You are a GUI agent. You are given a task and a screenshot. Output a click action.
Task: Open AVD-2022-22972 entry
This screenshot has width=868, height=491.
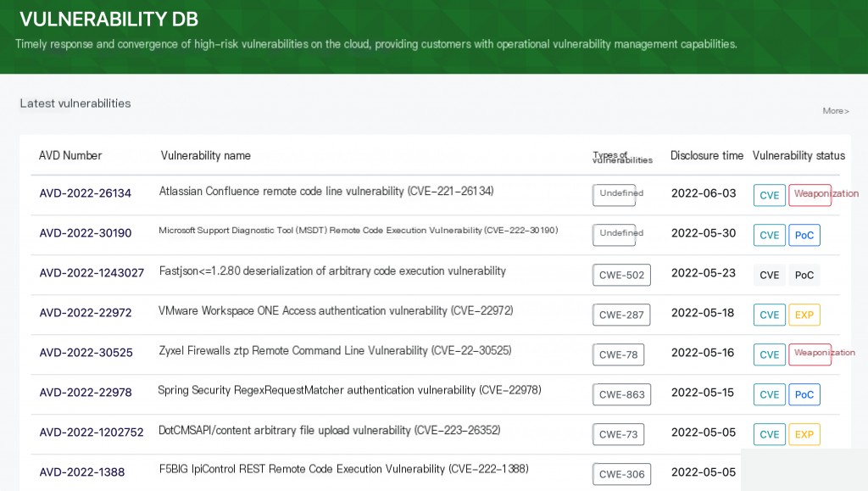click(86, 313)
